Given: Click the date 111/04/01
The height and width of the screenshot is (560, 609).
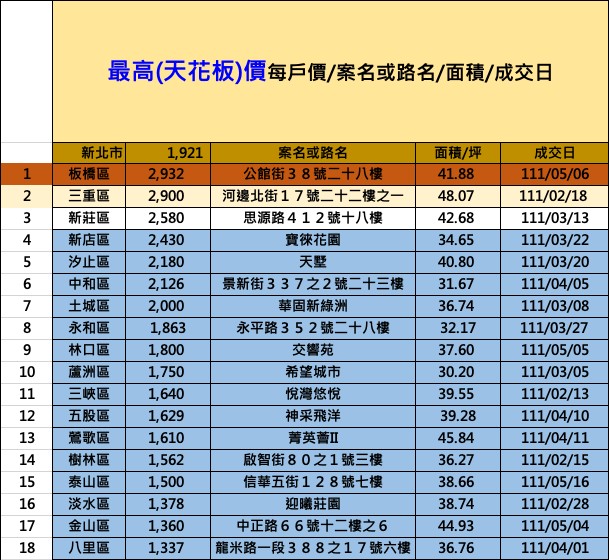Looking at the screenshot, I should [554, 548].
